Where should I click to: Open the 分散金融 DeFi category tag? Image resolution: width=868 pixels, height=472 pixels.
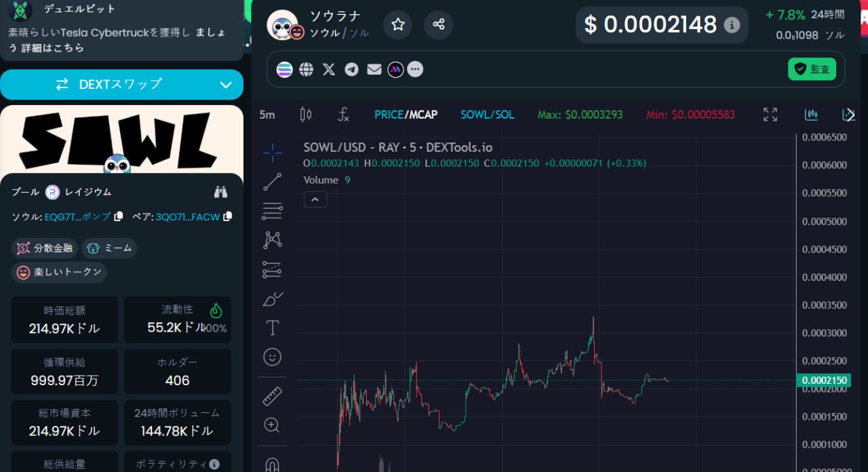pyautogui.click(x=45, y=248)
